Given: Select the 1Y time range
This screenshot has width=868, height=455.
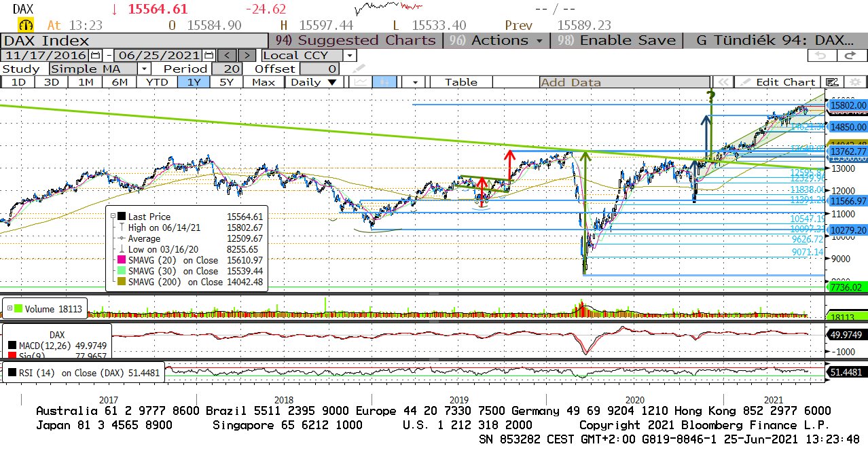Looking at the screenshot, I should [x=193, y=82].
